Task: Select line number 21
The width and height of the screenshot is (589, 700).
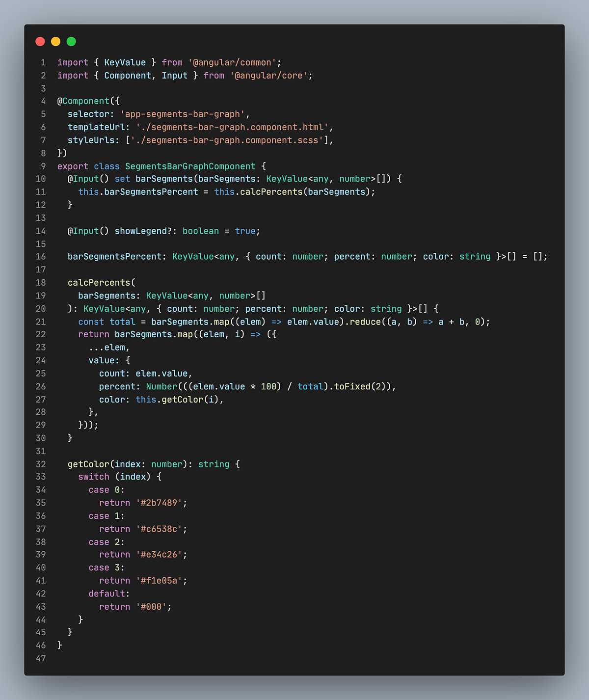Action: 41,322
